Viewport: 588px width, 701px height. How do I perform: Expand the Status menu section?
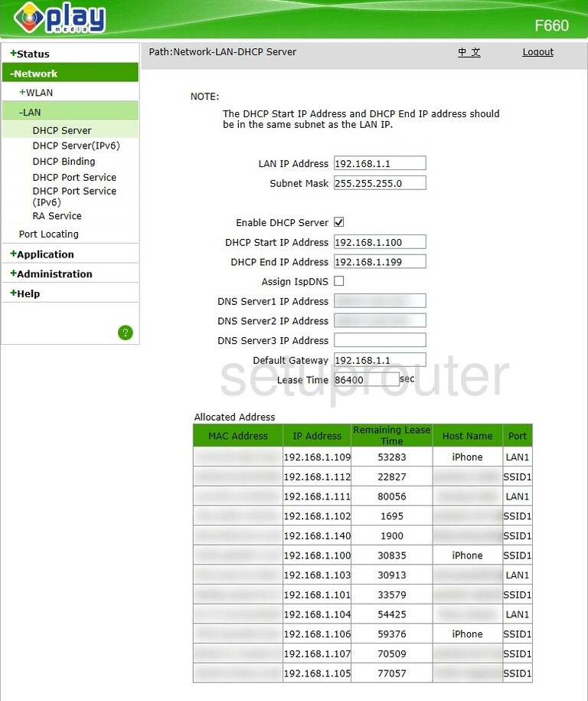click(30, 54)
